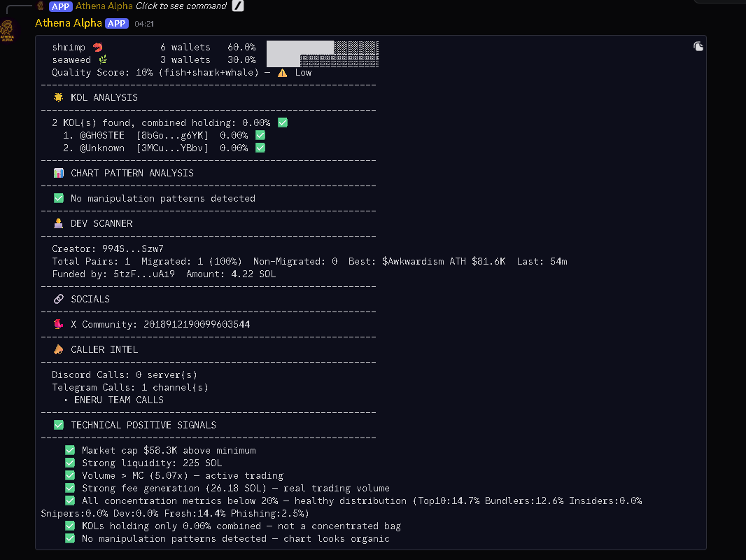Click checkmark next to combined holding 0.00%
Viewport: 746px width, 560px height.
(x=283, y=122)
